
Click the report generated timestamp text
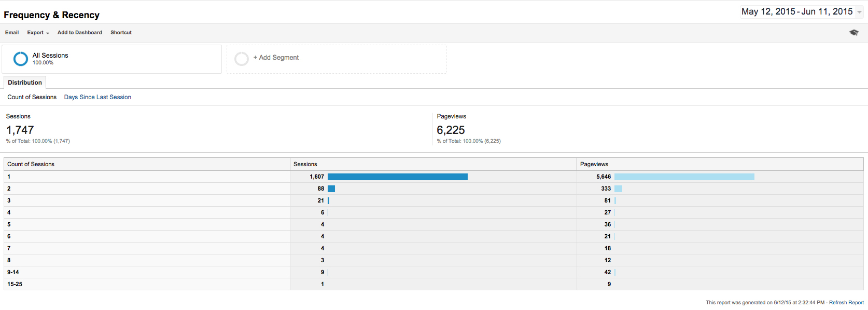tap(765, 303)
